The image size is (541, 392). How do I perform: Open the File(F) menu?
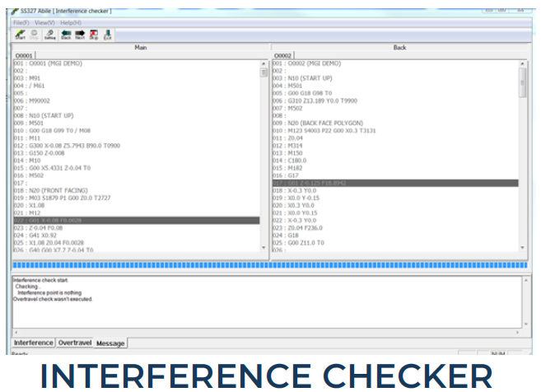[x=22, y=22]
